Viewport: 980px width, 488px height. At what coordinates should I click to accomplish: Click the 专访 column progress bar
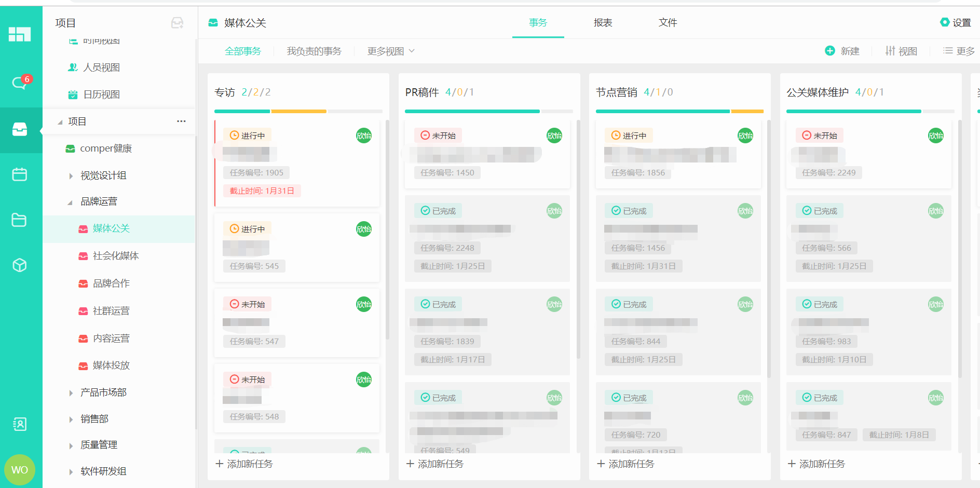[298, 111]
